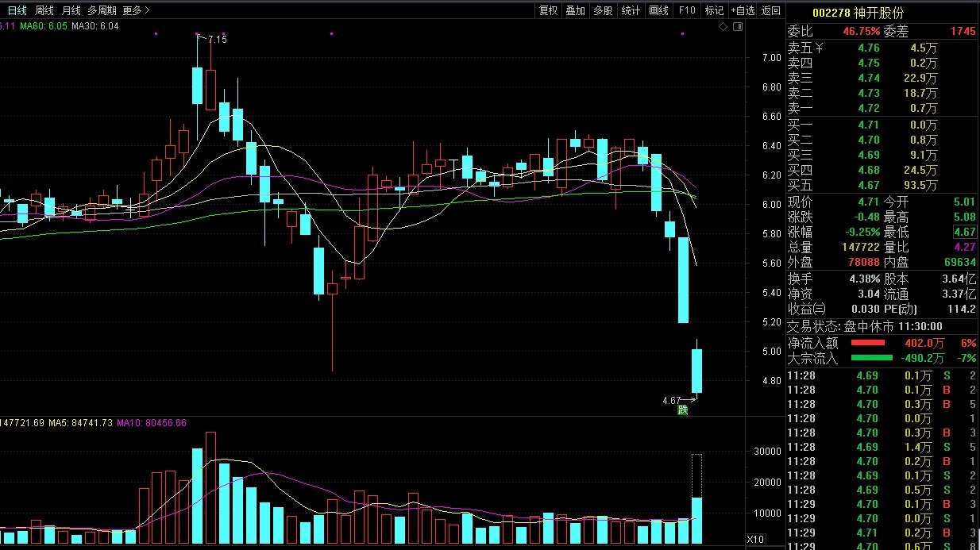
Task: Click the 7.15 high price label
Action: pyautogui.click(x=218, y=39)
